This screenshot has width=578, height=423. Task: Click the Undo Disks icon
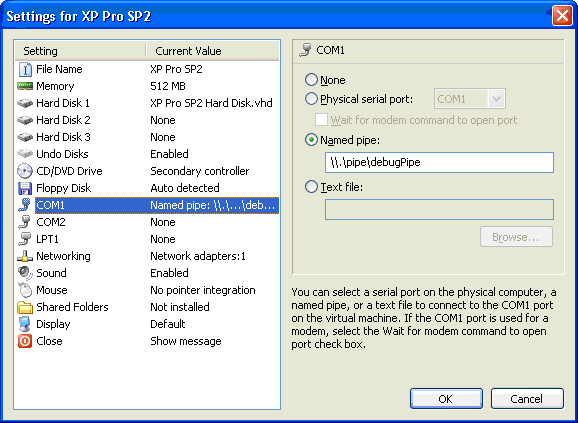tap(25, 154)
